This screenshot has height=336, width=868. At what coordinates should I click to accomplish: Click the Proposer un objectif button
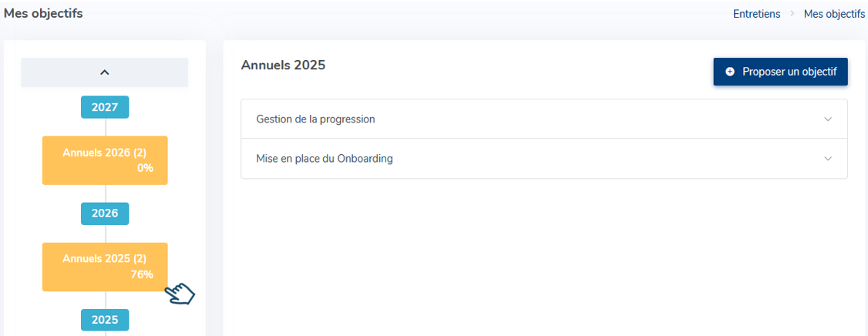point(781,72)
